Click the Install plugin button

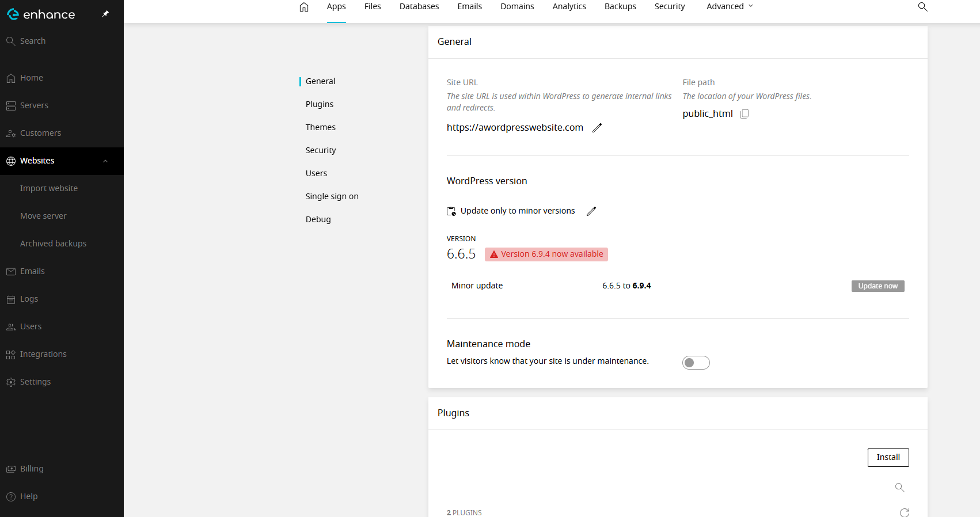coord(888,458)
